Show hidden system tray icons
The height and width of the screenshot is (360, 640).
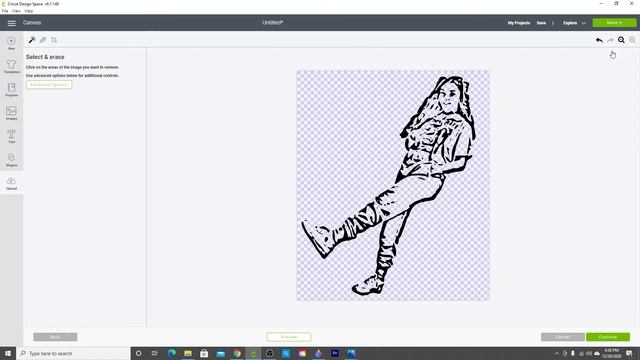pos(557,353)
